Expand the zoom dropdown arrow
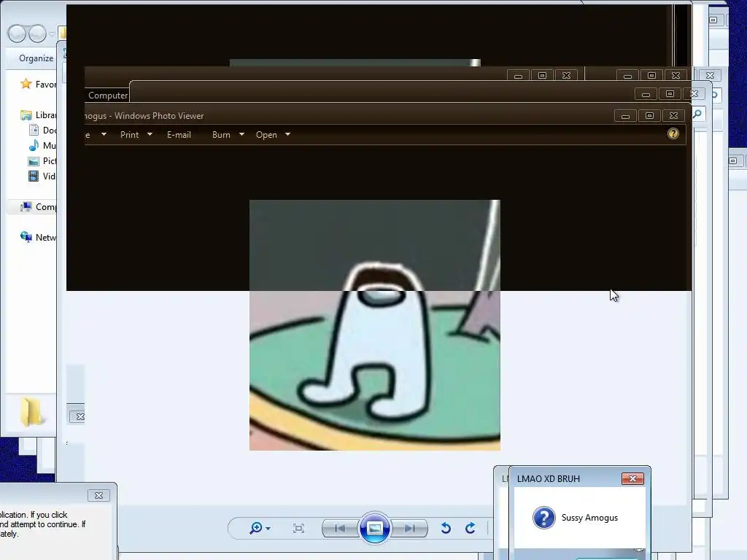747x560 pixels. point(268,529)
